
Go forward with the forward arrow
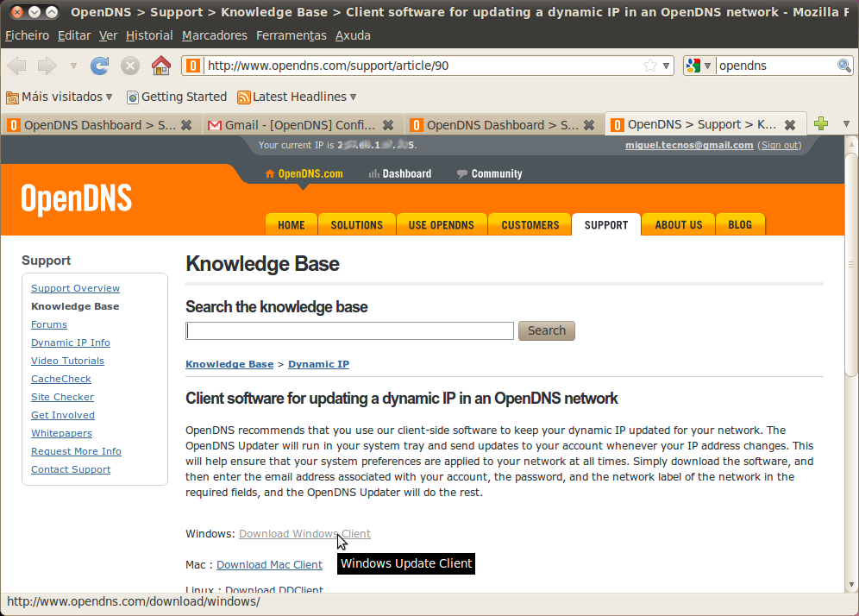pos(47,66)
